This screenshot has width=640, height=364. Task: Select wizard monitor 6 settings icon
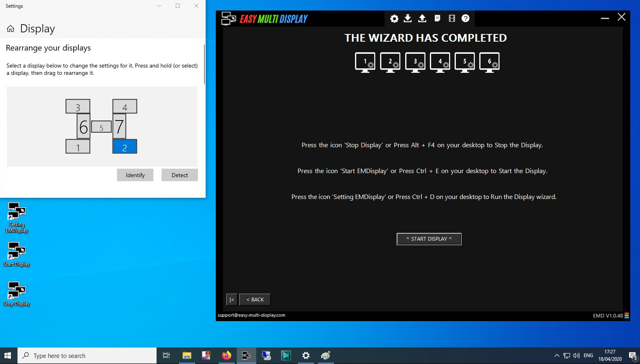click(489, 63)
